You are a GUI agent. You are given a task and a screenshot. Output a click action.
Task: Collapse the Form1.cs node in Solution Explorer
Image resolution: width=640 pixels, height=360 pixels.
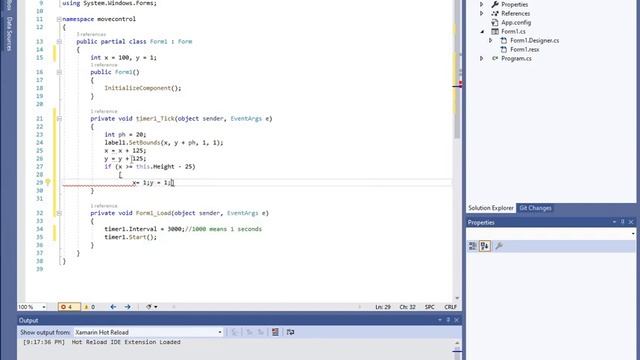click(482, 31)
